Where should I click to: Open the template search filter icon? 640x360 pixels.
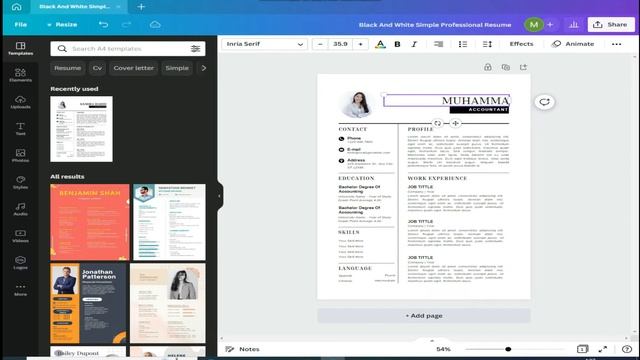click(195, 49)
